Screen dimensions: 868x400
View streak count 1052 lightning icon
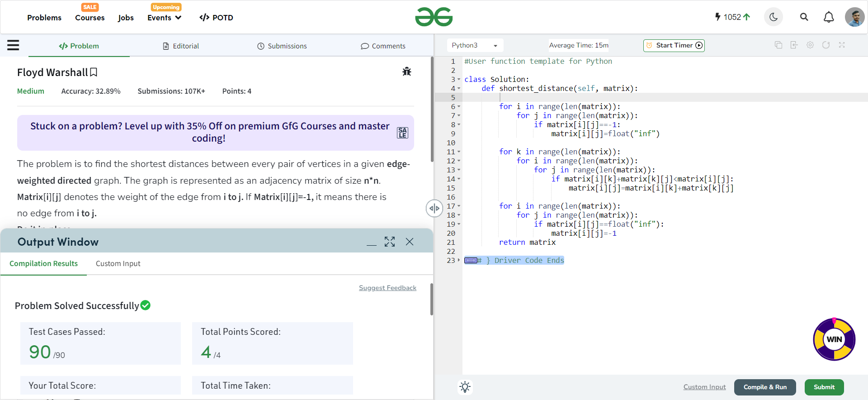717,17
